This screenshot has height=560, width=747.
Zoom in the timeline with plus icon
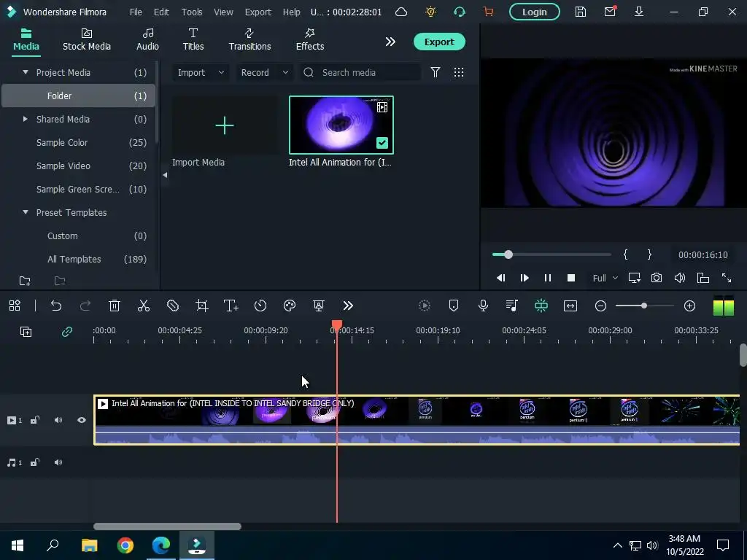690,306
